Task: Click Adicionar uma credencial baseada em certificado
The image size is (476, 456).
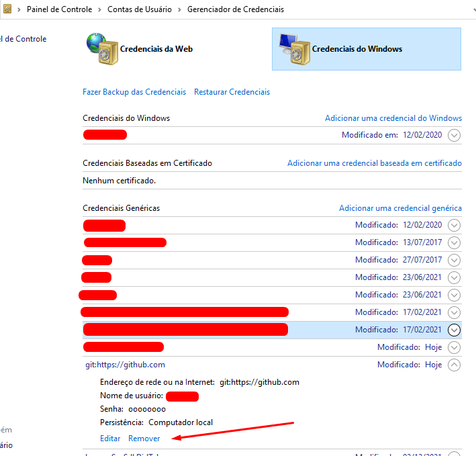Action: click(375, 163)
